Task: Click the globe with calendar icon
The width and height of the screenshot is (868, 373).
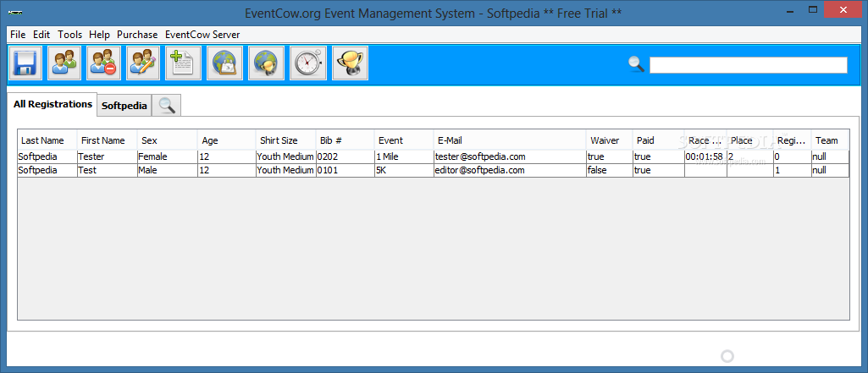Action: click(224, 63)
